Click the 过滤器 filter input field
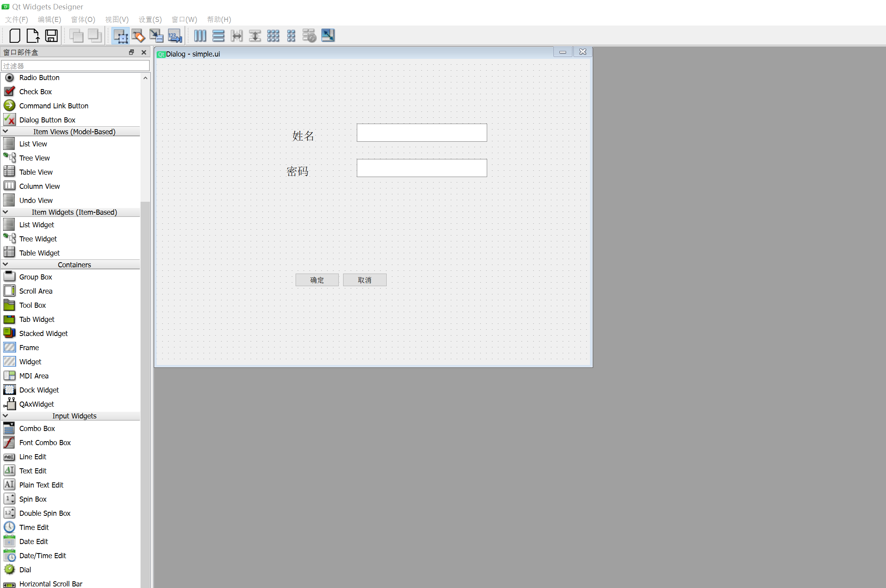 (75, 66)
